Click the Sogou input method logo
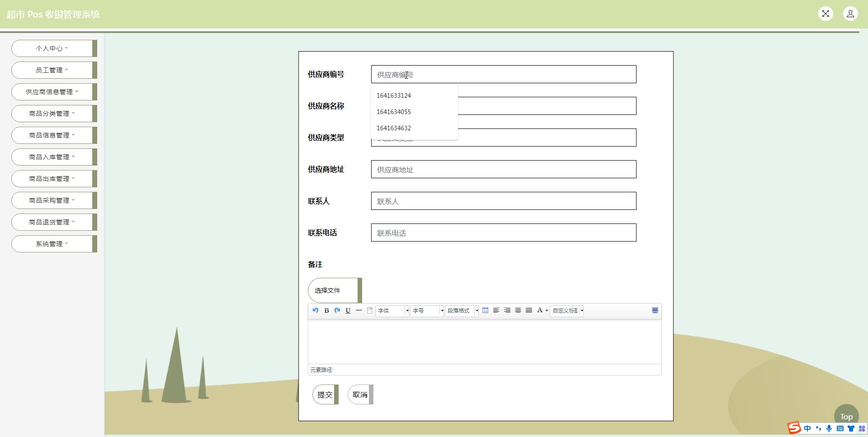868x437 pixels. point(794,428)
